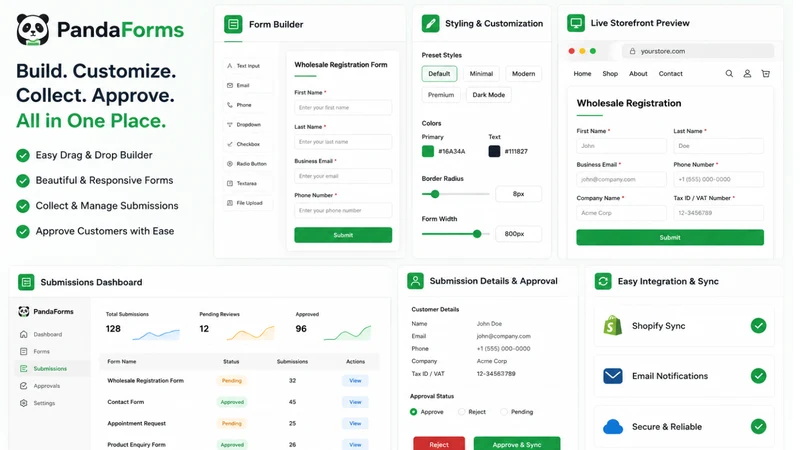Click the Approve & Sync button
The height and width of the screenshot is (450, 800).
(517, 444)
